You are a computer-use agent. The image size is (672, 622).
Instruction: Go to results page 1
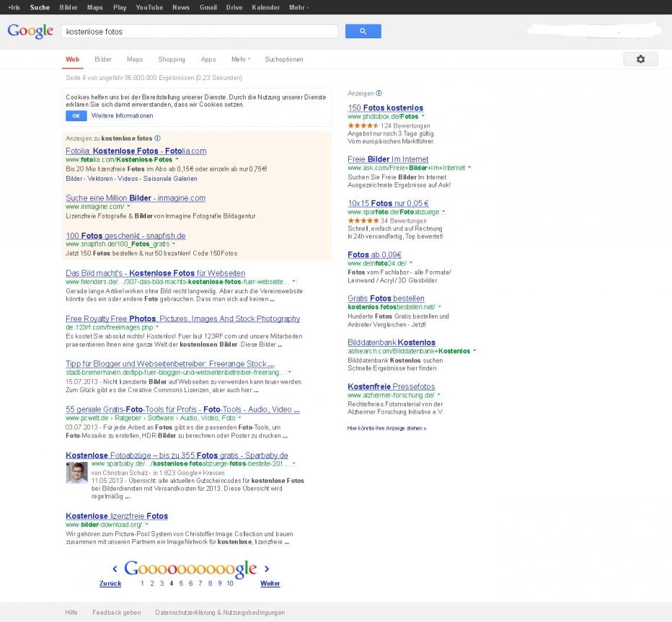(142, 583)
